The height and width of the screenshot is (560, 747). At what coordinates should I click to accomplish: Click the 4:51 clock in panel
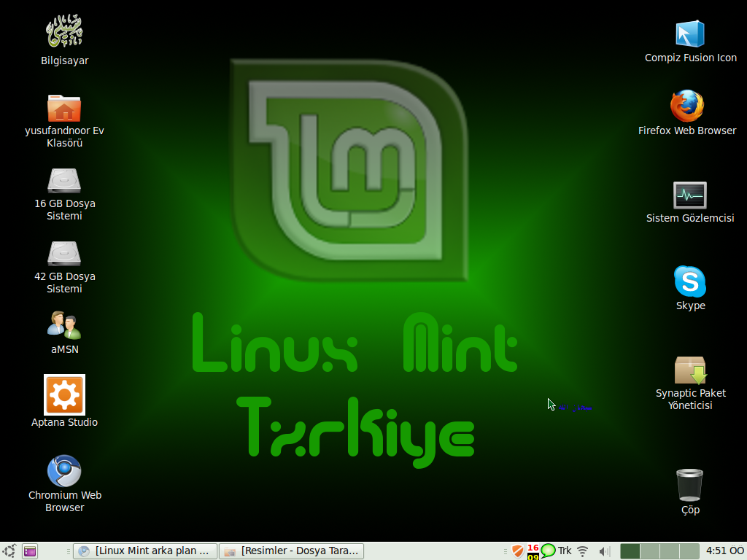(724, 551)
